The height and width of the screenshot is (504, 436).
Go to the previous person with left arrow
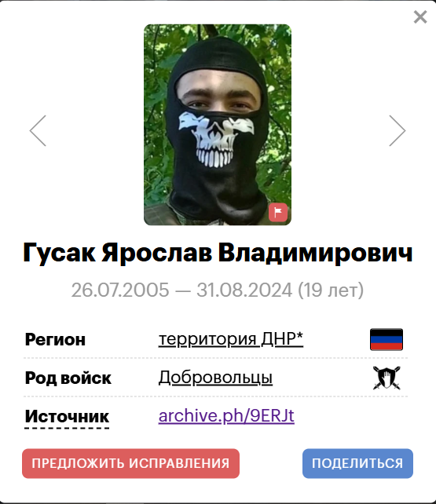[38, 131]
